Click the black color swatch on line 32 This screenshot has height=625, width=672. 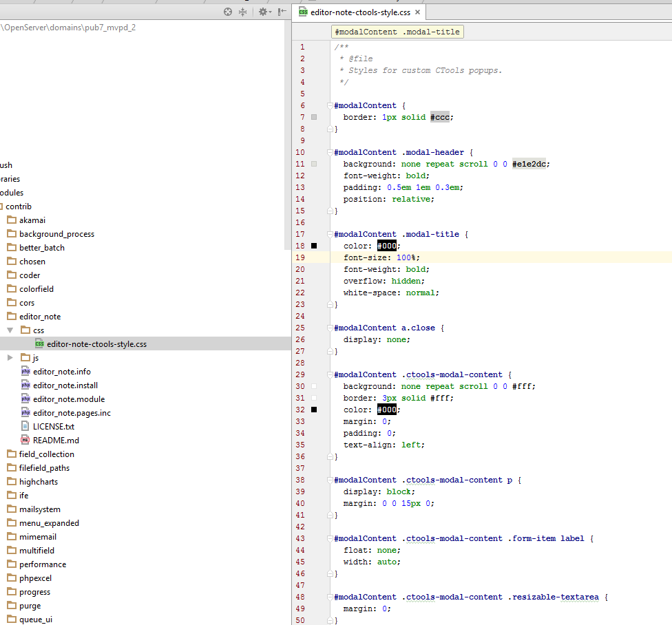(x=314, y=410)
